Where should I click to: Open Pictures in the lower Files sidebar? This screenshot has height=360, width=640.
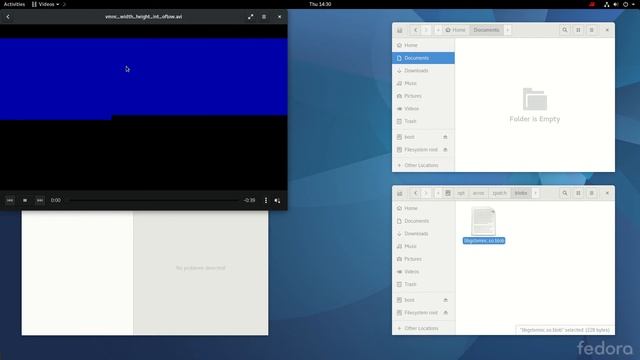click(x=423, y=259)
